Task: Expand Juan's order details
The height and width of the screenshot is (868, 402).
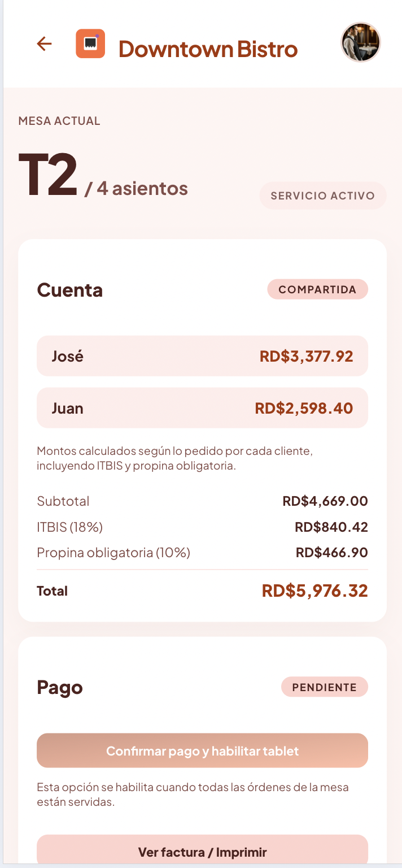Action: [202, 407]
